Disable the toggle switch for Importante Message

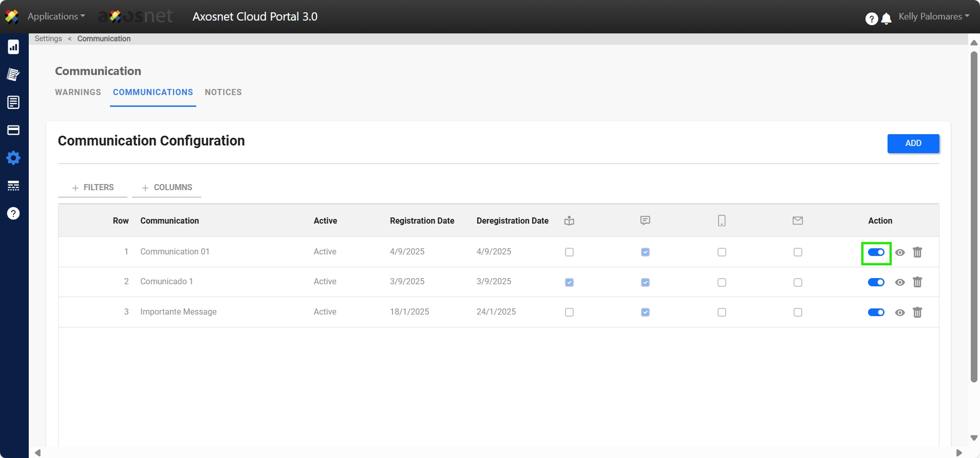click(x=876, y=313)
